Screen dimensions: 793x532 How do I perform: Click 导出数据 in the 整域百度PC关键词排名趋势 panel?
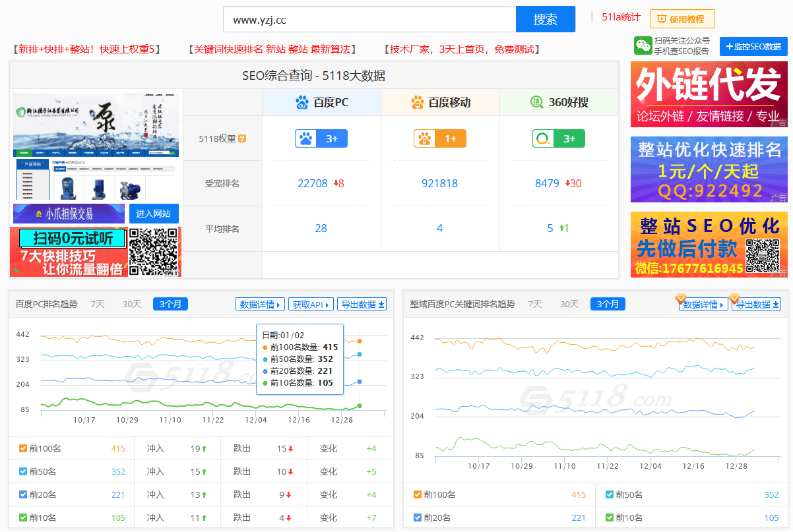(756, 305)
